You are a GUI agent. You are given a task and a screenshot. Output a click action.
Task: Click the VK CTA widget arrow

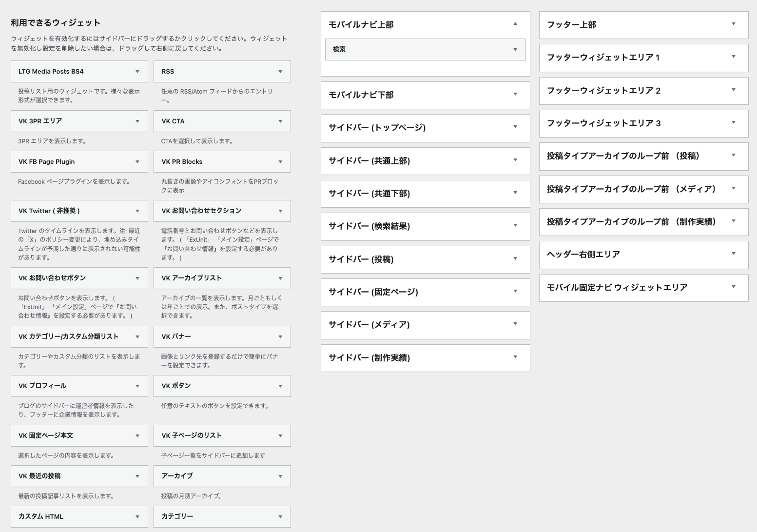tap(280, 121)
